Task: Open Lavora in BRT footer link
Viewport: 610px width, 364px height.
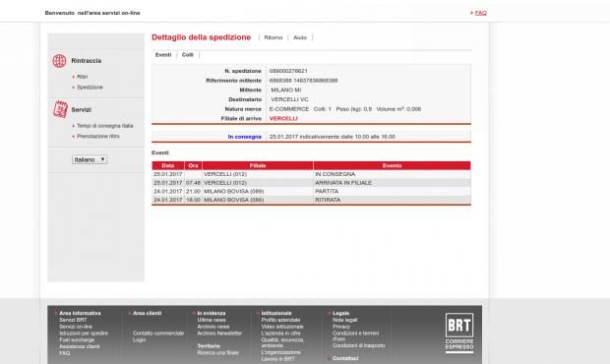Action: pyautogui.click(x=277, y=359)
